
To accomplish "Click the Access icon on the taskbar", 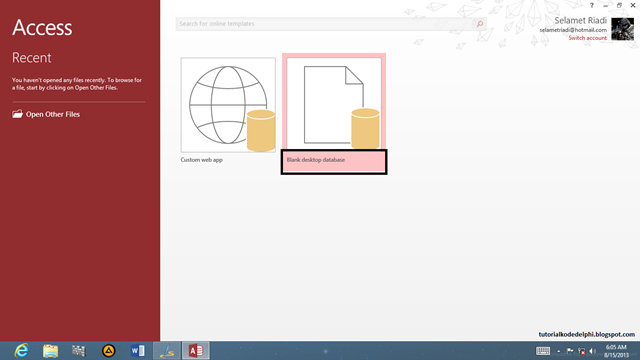I will tap(196, 351).
